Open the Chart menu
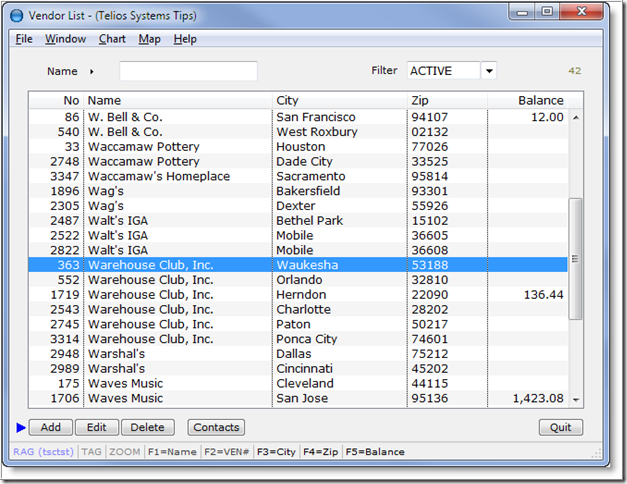Image resolution: width=627 pixels, height=484 pixels. 112,39
